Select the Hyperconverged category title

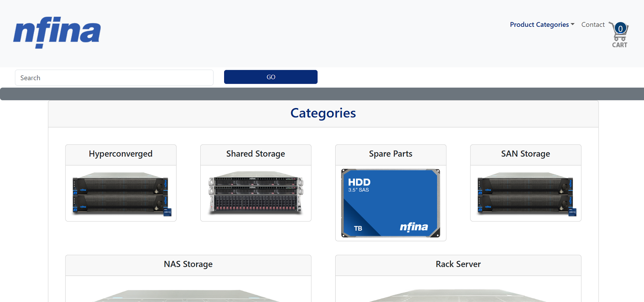click(x=121, y=154)
